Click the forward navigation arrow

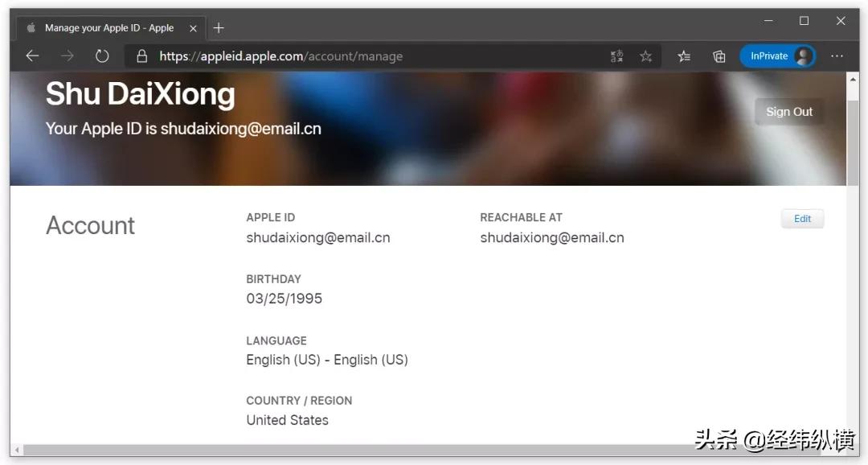pyautogui.click(x=68, y=56)
